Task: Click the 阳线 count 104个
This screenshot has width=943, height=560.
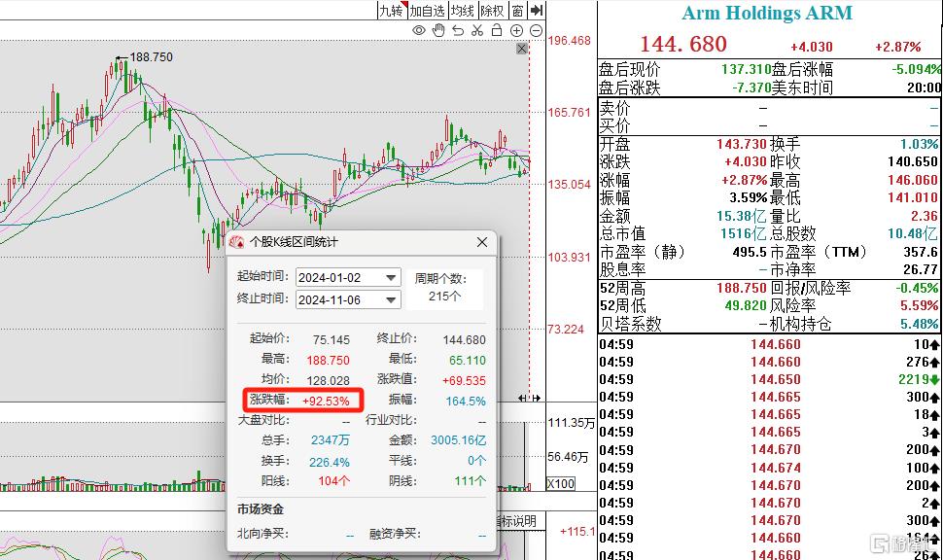Action: (x=333, y=481)
